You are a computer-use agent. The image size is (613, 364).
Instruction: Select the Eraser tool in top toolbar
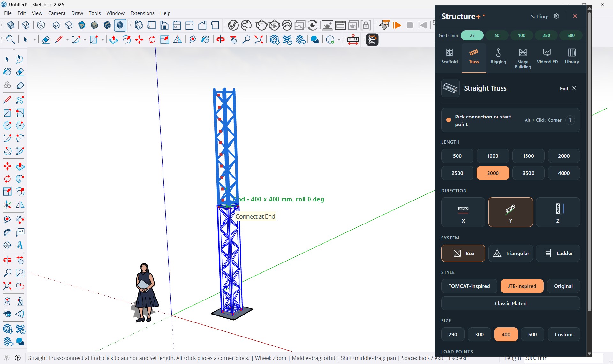tap(46, 40)
